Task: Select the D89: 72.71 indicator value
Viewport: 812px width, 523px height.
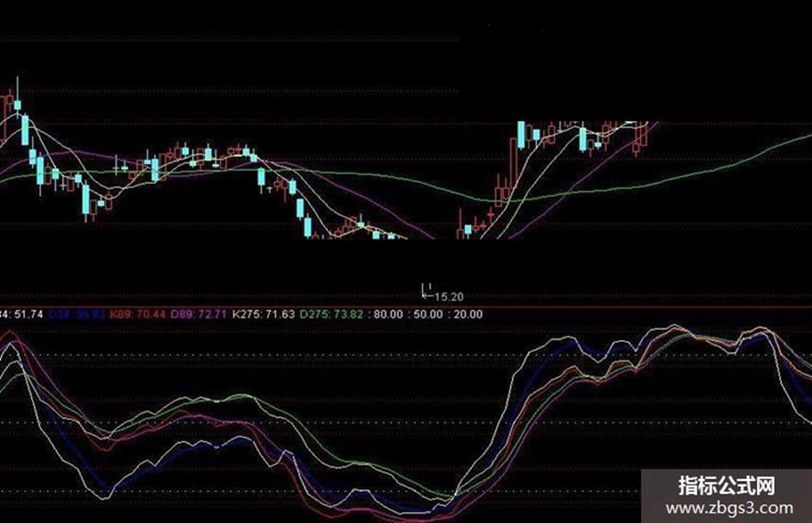Action: pyautogui.click(x=198, y=314)
